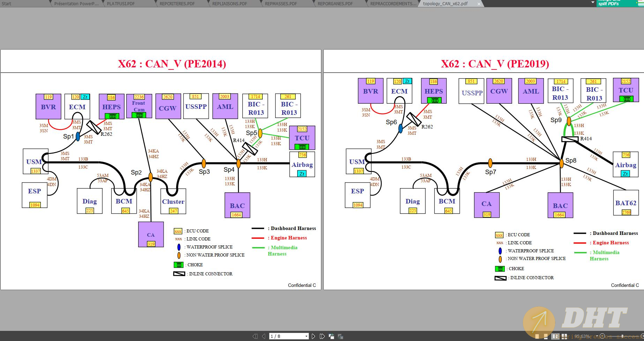Click the USM box on the PE2019 page
644x341 pixels.
(358, 161)
